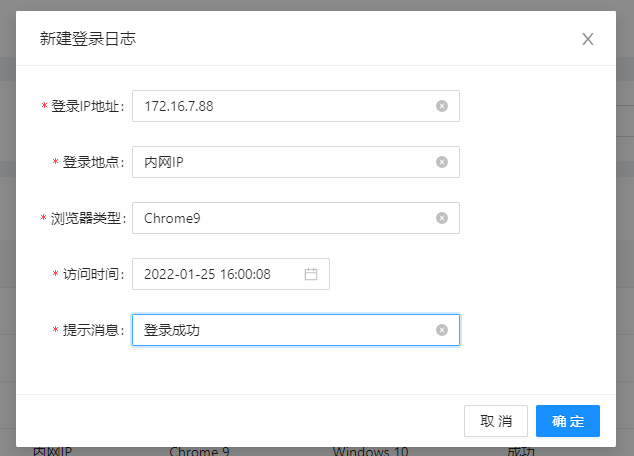Click the 访问时间 label
The height and width of the screenshot is (456, 634).
tap(93, 274)
